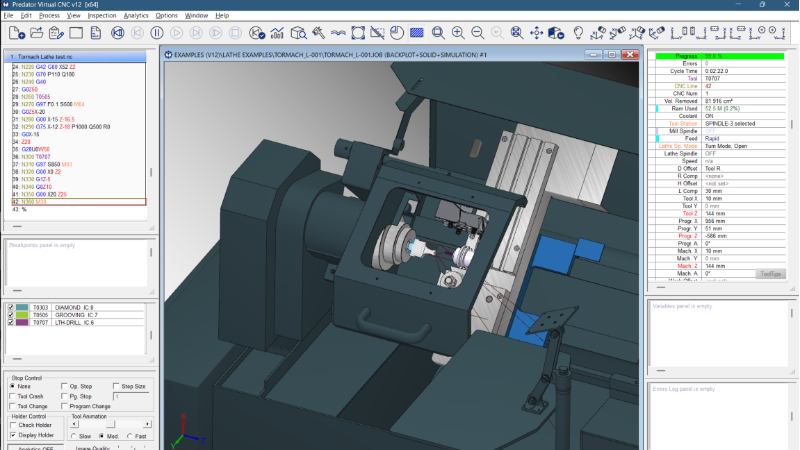Open the File menu
Image resolution: width=800 pixels, height=450 pixels.
point(8,15)
